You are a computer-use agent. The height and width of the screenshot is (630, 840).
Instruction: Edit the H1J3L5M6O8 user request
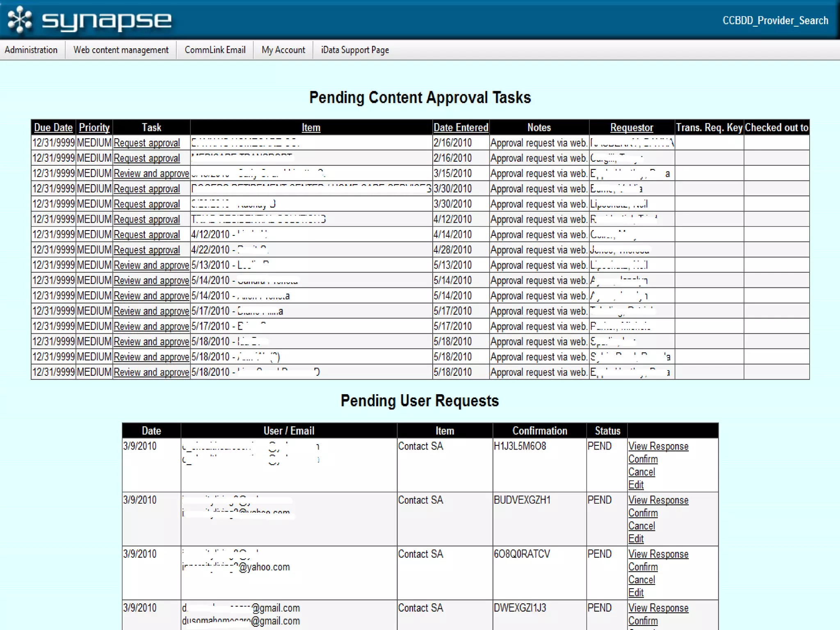(636, 485)
